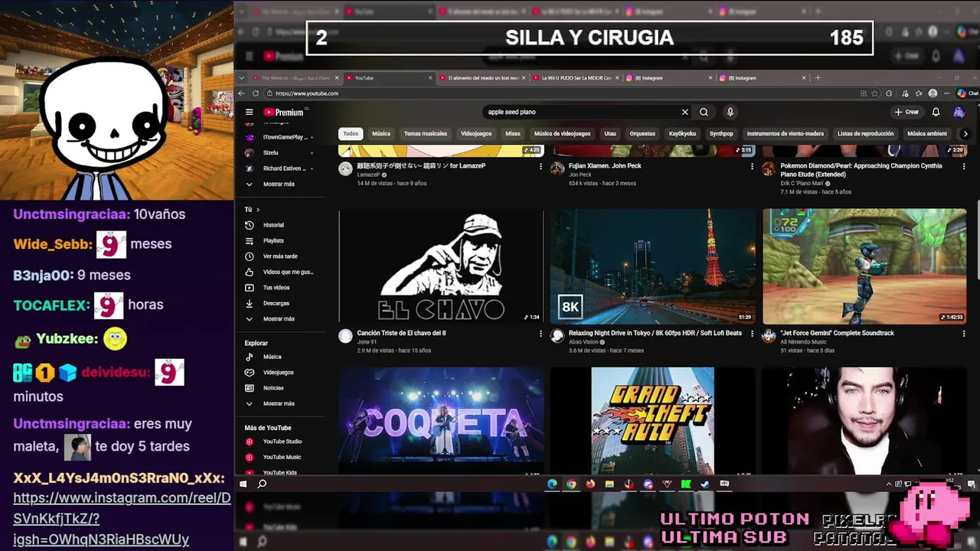The image size is (980, 551).
Task: Clear the search text with the X icon
Action: point(685,112)
